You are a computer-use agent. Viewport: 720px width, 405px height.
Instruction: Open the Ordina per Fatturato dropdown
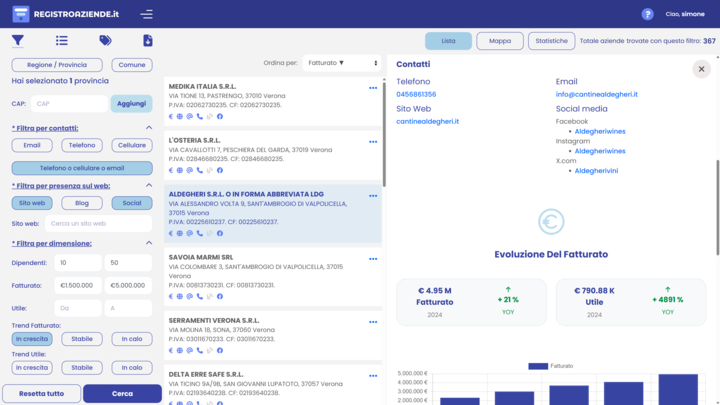(x=340, y=63)
